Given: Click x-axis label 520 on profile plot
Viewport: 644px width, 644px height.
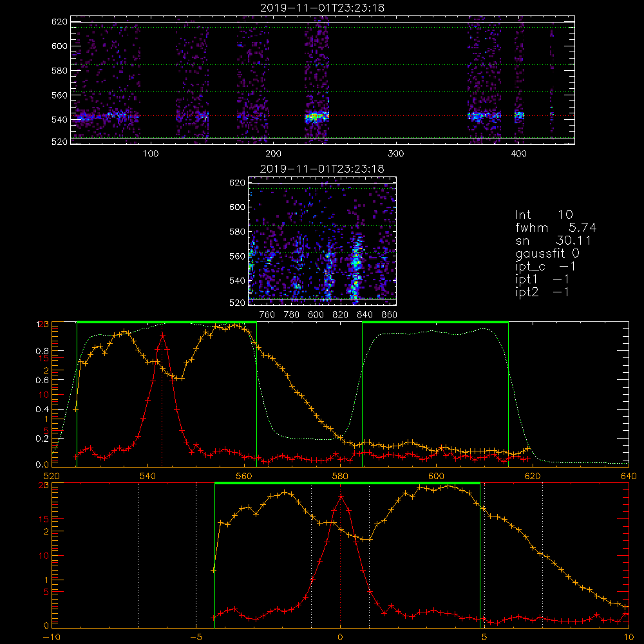Looking at the screenshot, I should pos(52,476).
